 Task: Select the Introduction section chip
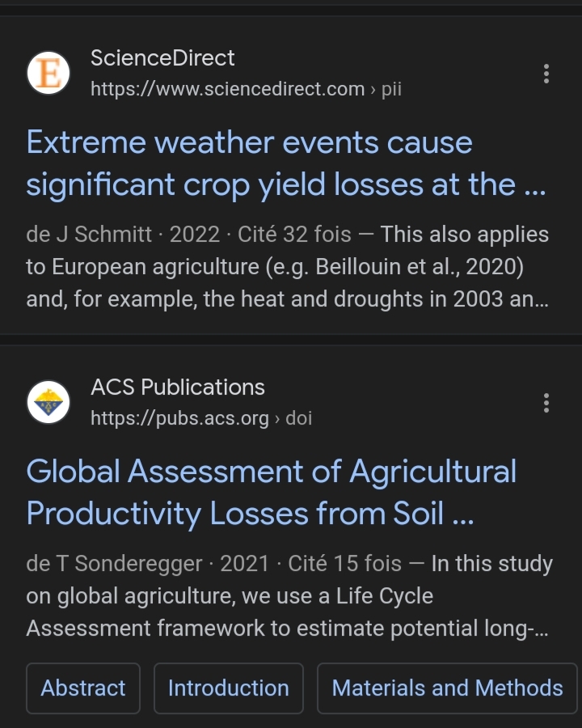[x=228, y=688]
